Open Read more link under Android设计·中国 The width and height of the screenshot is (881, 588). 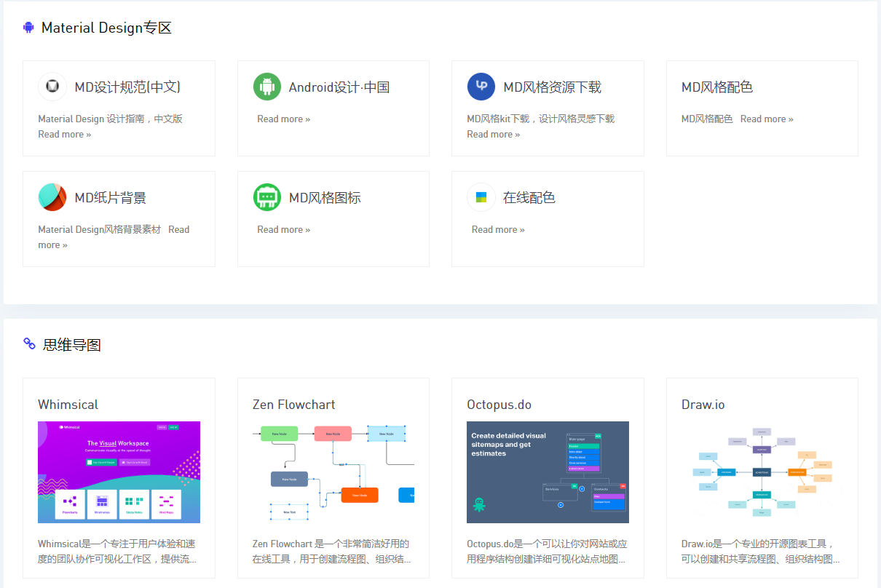pos(283,119)
